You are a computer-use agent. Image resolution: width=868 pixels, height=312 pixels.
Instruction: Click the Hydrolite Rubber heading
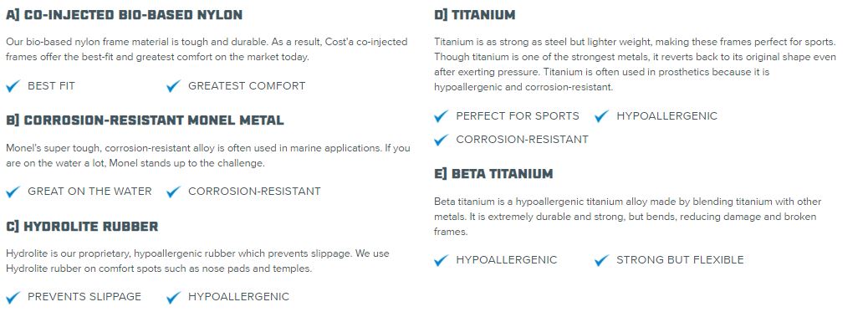point(83,226)
